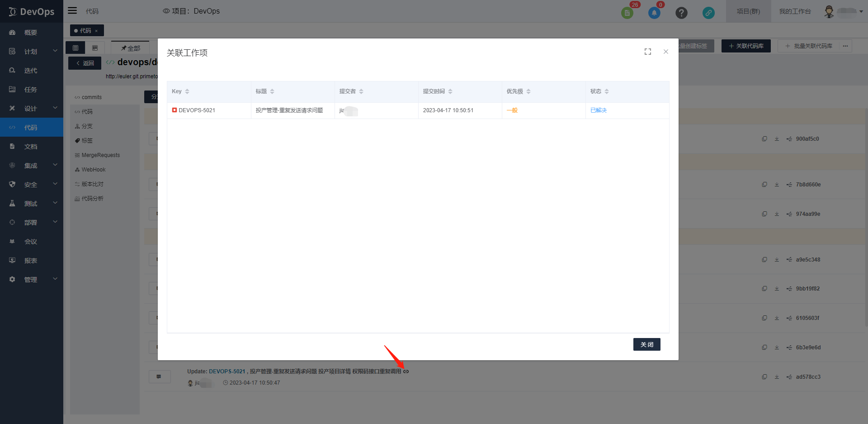Open 任务 in the sidebar
The width and height of the screenshot is (868, 424).
[x=32, y=90]
